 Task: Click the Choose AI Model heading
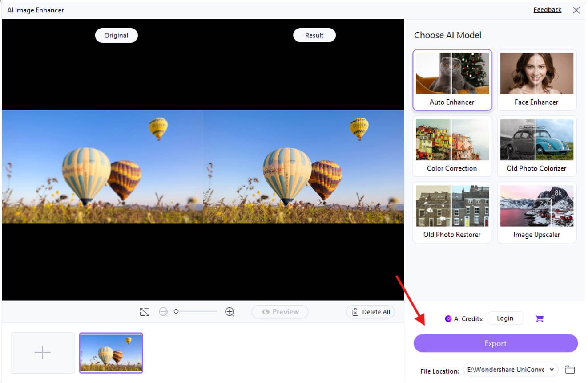click(448, 35)
